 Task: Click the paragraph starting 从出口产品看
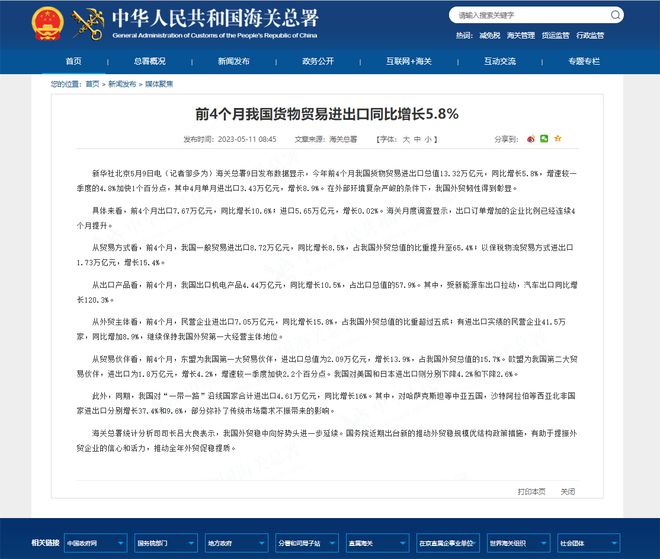(x=327, y=293)
